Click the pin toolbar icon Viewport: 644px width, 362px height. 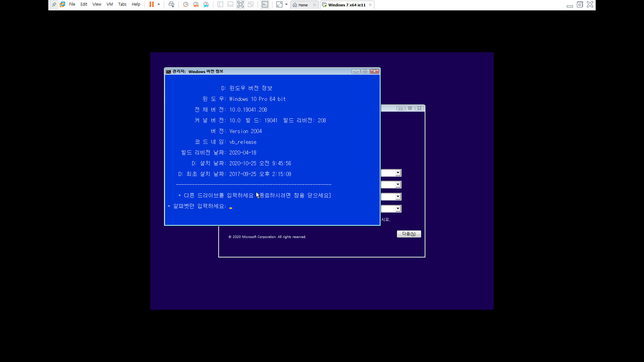pos(54,5)
